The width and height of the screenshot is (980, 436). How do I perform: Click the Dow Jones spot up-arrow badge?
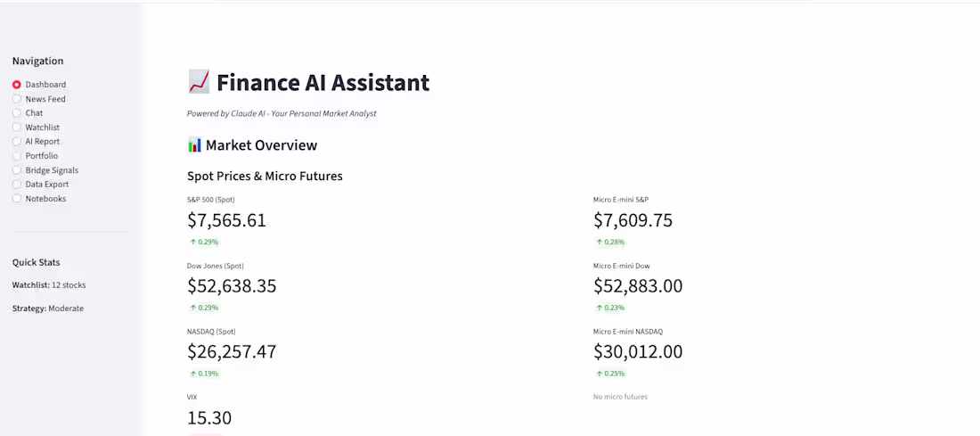pos(204,308)
